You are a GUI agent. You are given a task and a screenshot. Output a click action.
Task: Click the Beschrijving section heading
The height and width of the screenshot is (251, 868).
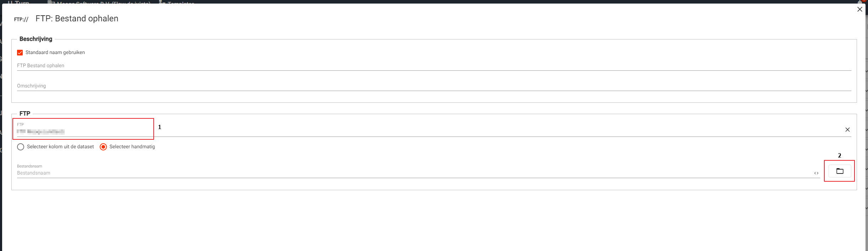pos(36,39)
